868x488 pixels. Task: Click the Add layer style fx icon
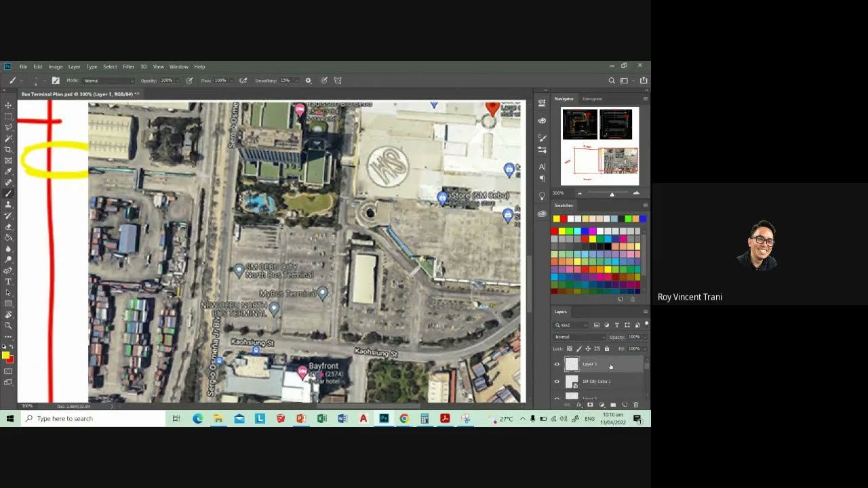(578, 405)
